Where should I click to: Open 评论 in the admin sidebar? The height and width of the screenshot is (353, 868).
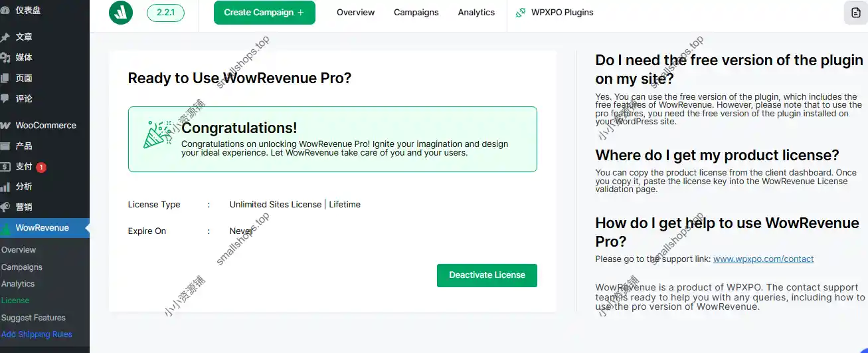coord(24,99)
